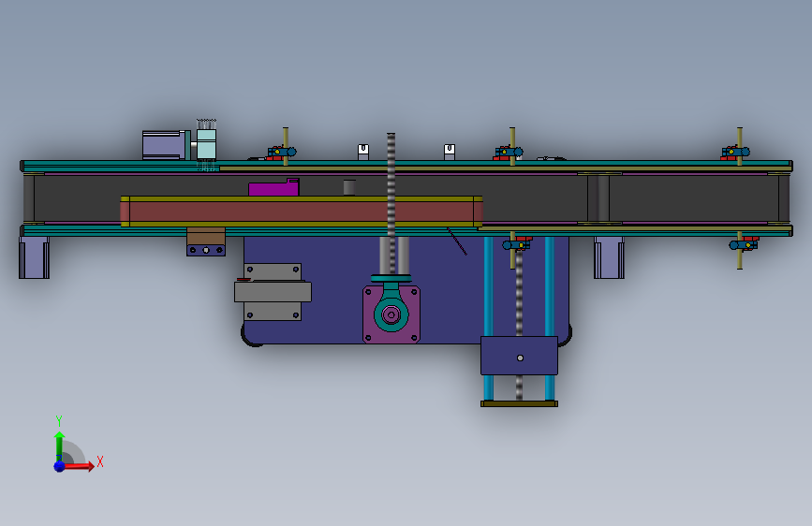
Task: Select the brown mounting block under the conveyor
Action: (x=206, y=236)
